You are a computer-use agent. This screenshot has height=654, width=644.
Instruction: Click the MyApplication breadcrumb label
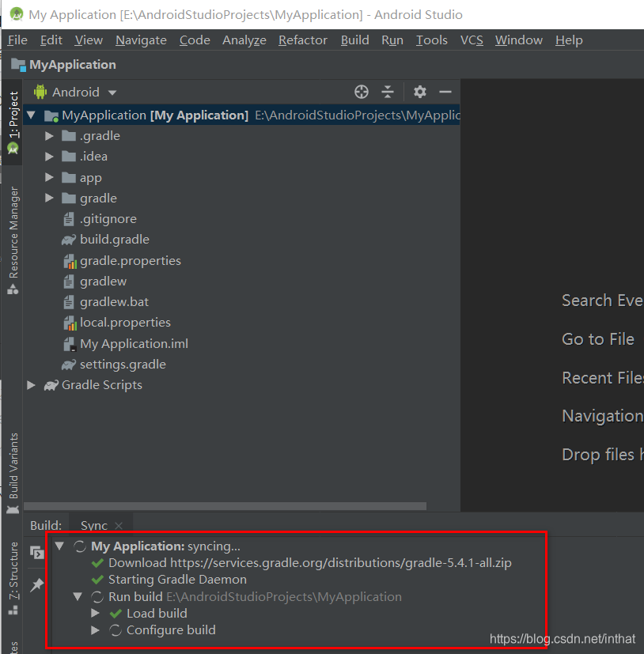click(73, 65)
